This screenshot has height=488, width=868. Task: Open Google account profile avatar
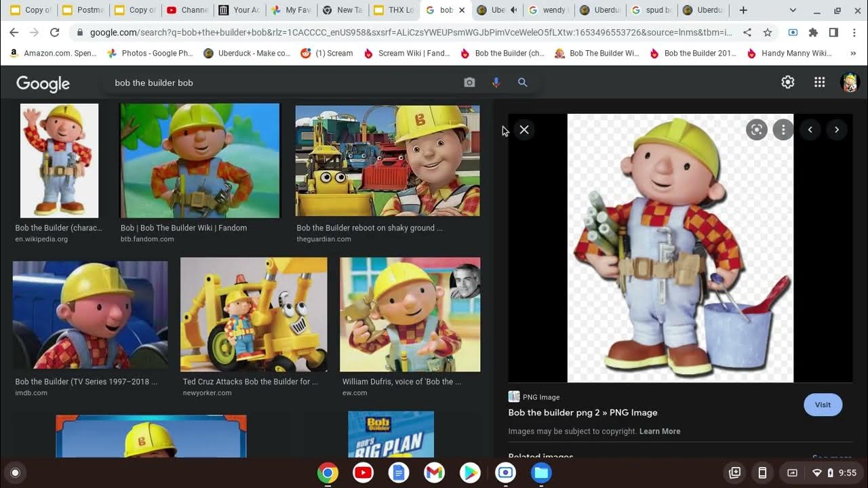[850, 82]
